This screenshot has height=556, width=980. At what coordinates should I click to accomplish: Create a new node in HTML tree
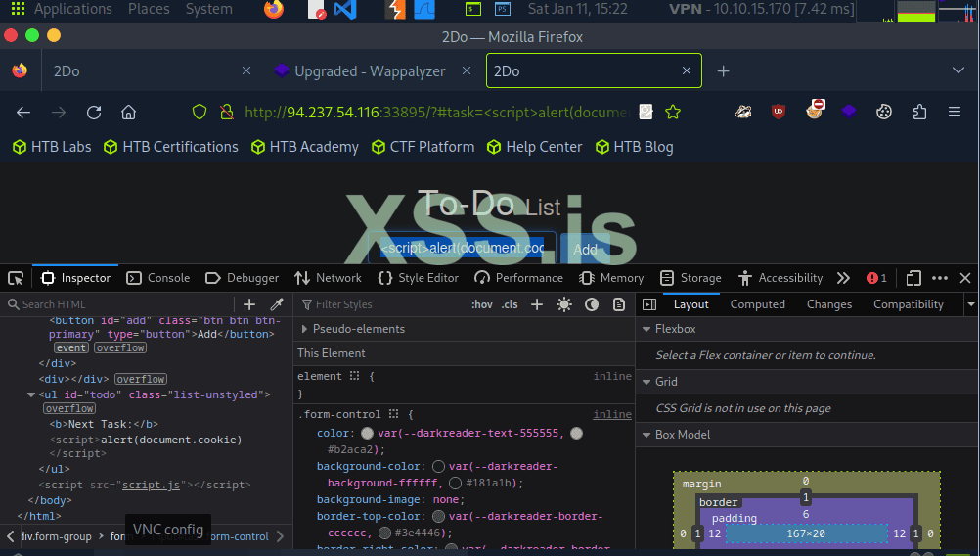249,304
